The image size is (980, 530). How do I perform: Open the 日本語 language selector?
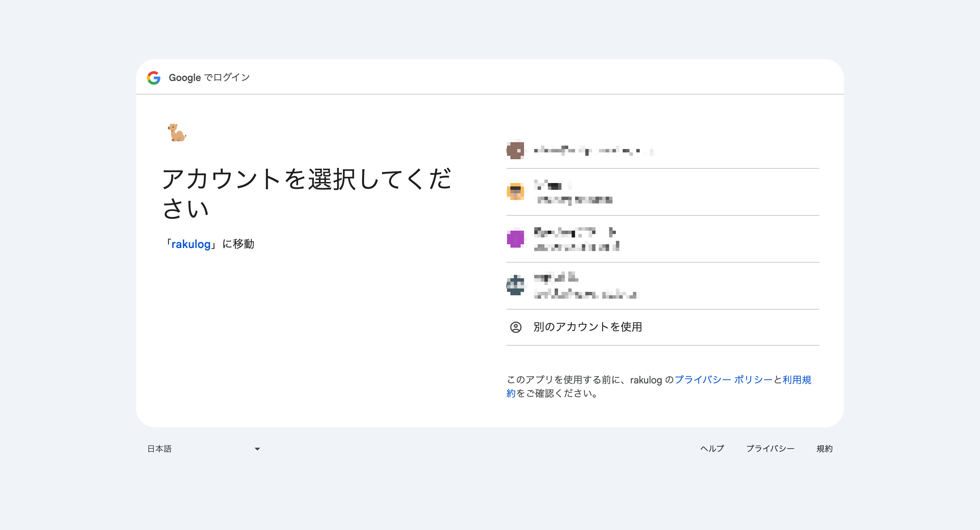(x=160, y=449)
